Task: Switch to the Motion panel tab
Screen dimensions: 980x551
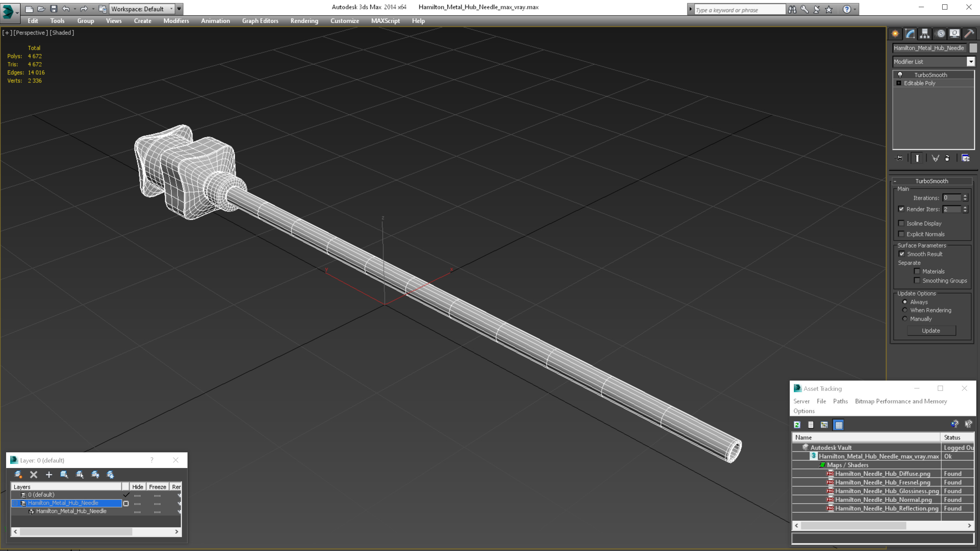Action: click(x=940, y=33)
